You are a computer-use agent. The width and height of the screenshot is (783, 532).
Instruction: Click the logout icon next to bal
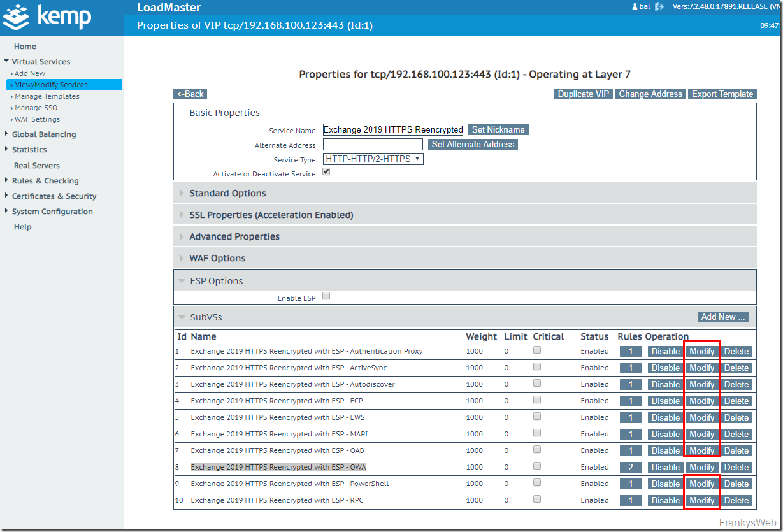659,7
